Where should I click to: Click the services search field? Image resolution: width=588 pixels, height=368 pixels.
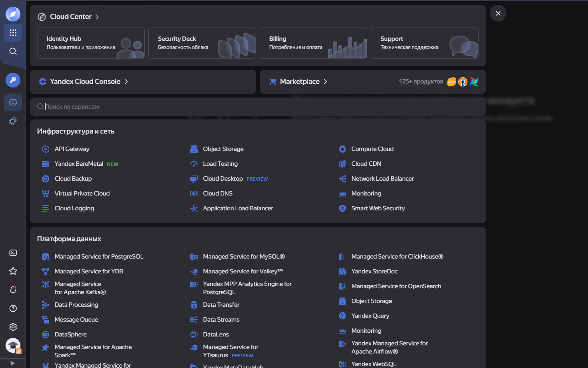click(x=257, y=107)
